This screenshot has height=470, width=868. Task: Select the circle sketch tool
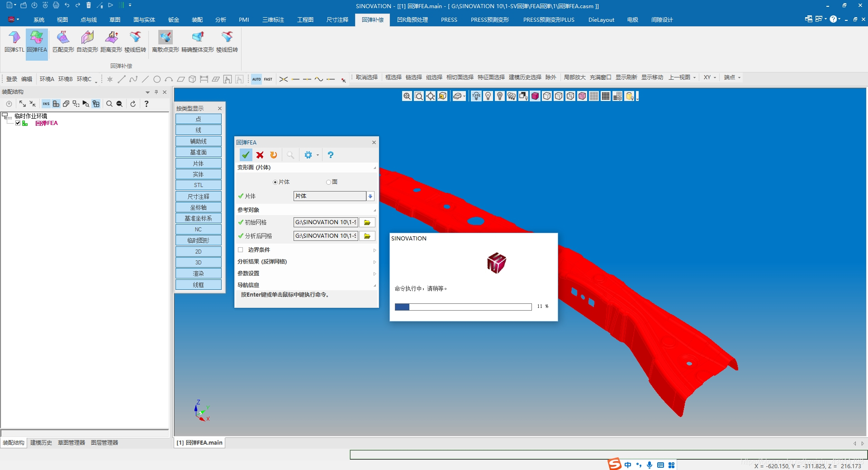click(x=157, y=79)
